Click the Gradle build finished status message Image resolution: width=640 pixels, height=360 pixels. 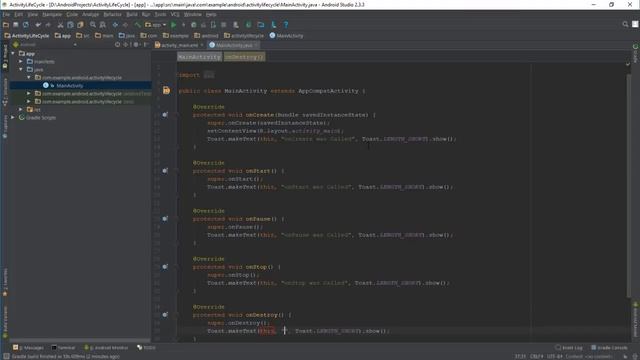65,357
